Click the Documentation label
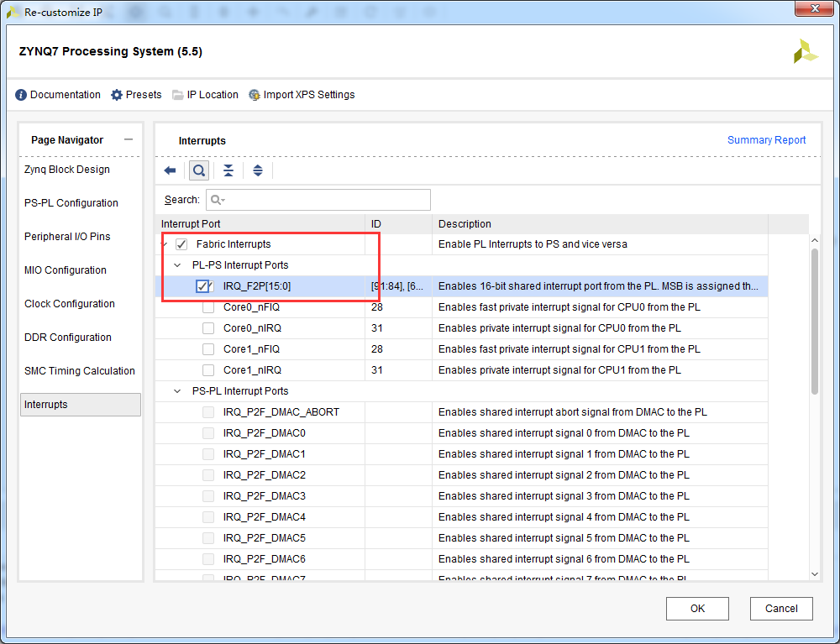Image resolution: width=840 pixels, height=644 pixels. [x=66, y=95]
